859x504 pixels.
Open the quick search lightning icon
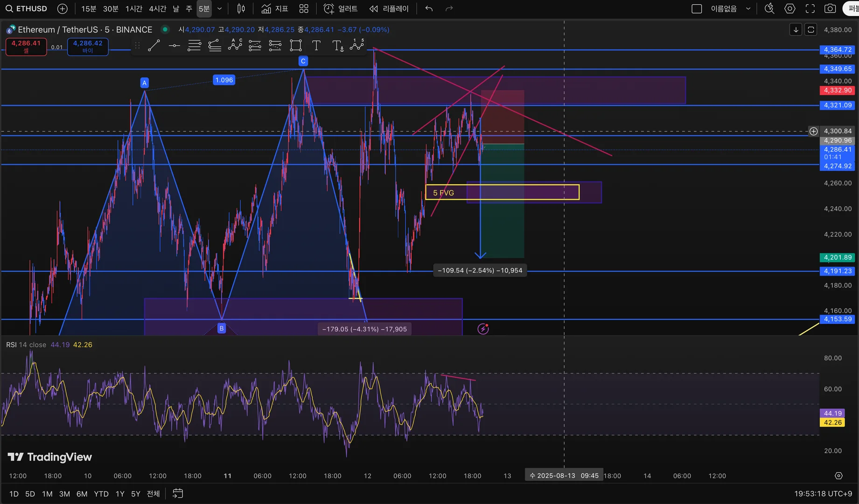(769, 8)
